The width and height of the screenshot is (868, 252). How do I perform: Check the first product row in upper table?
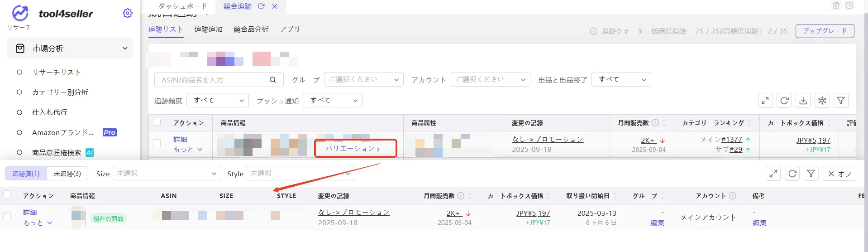point(157,143)
